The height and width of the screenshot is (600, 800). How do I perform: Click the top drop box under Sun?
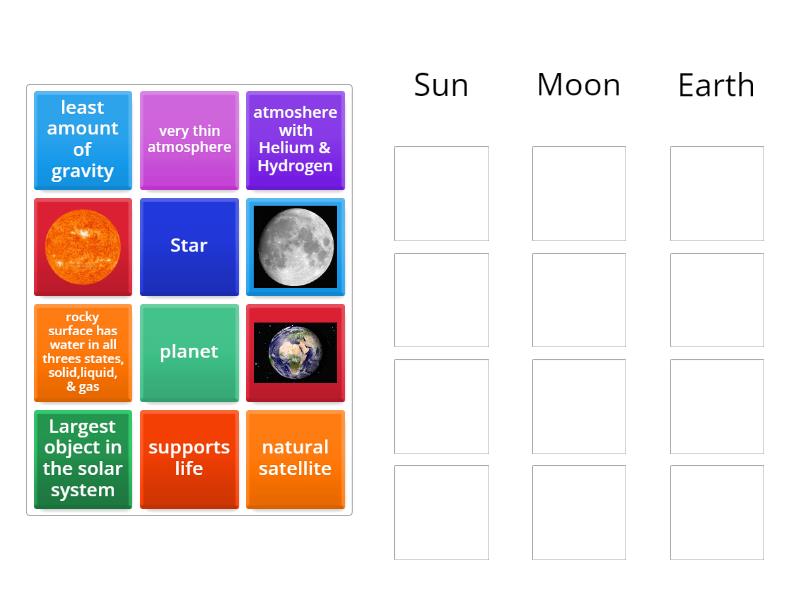coord(440,192)
